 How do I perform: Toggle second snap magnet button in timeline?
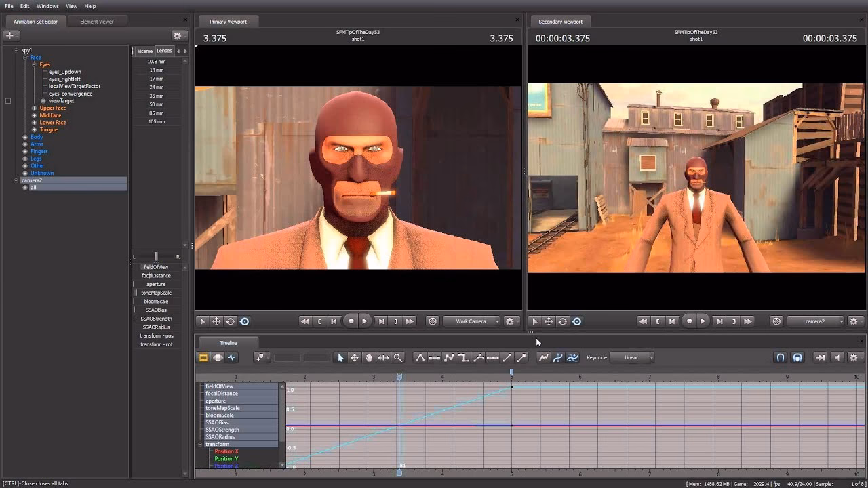pyautogui.click(x=797, y=357)
